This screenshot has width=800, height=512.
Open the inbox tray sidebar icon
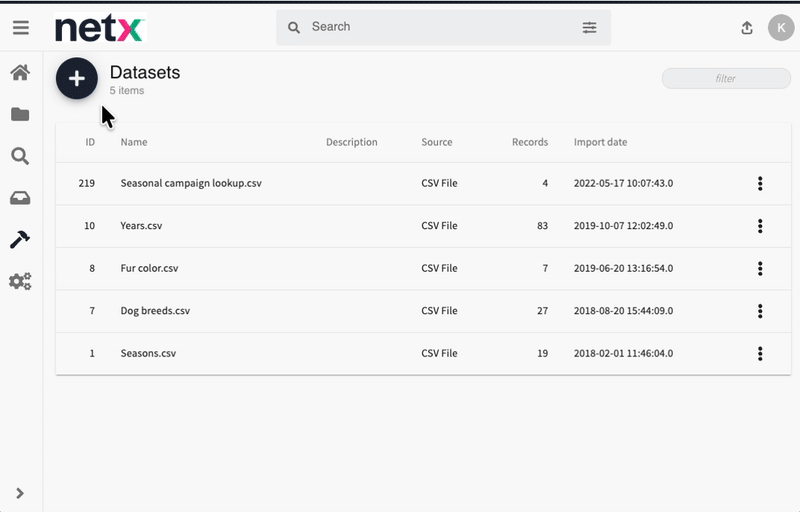pos(20,198)
